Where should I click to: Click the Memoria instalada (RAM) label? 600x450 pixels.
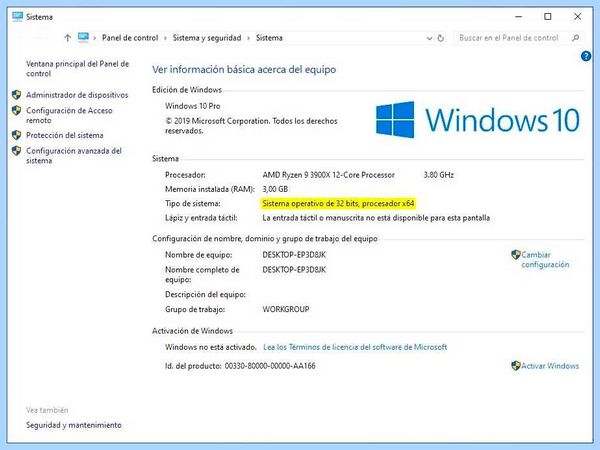pyautogui.click(x=210, y=189)
